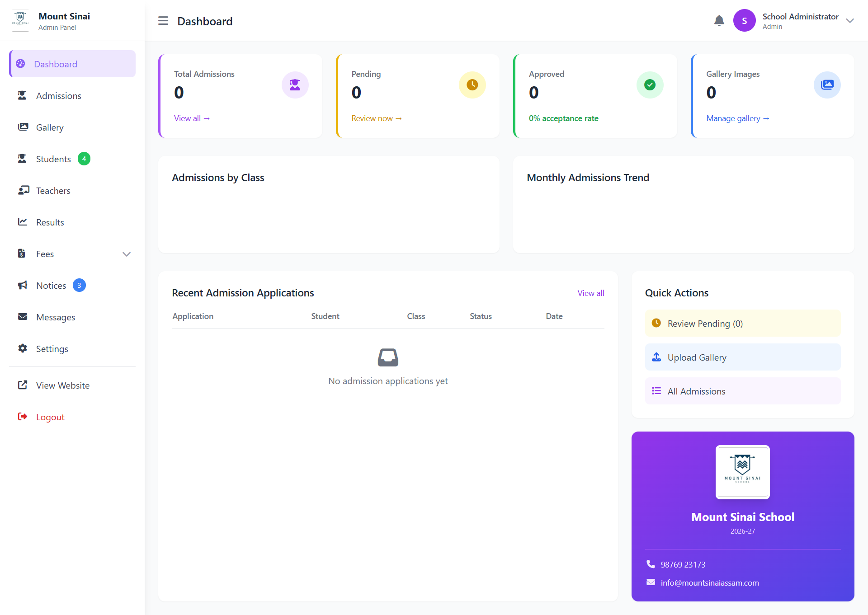Click the purple S user avatar
The height and width of the screenshot is (615, 868).
pos(744,21)
